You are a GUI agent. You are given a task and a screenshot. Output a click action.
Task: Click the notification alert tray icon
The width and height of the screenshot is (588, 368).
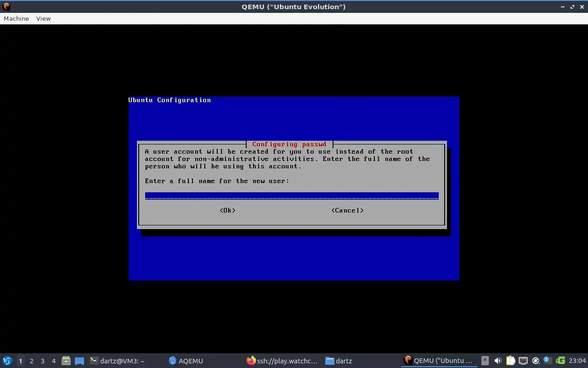(547, 360)
